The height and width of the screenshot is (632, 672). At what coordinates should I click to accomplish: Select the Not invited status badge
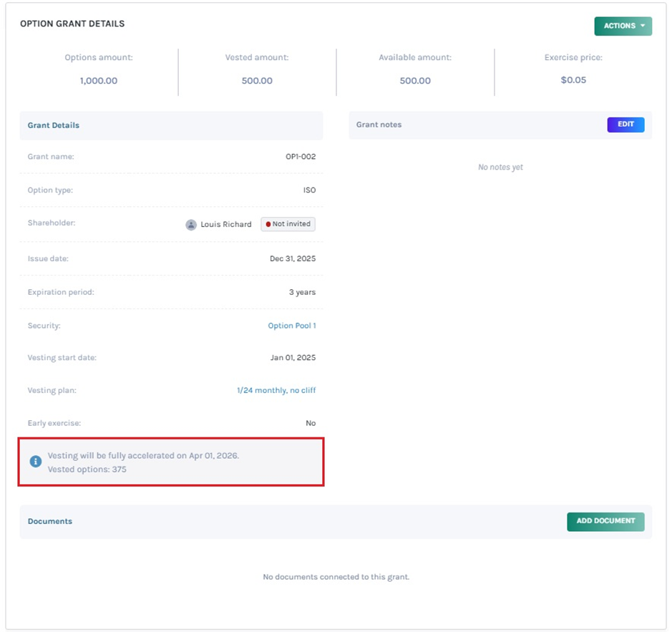coord(288,224)
